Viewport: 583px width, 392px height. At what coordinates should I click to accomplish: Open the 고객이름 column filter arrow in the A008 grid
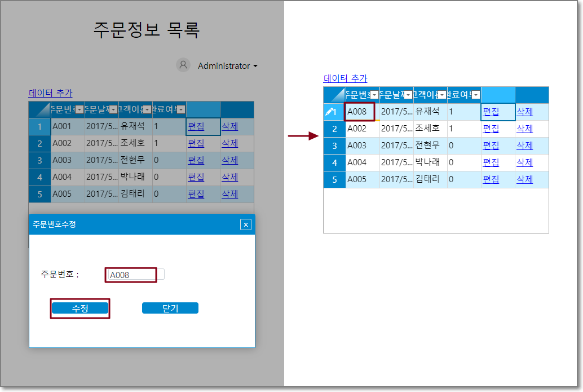pyautogui.click(x=442, y=95)
